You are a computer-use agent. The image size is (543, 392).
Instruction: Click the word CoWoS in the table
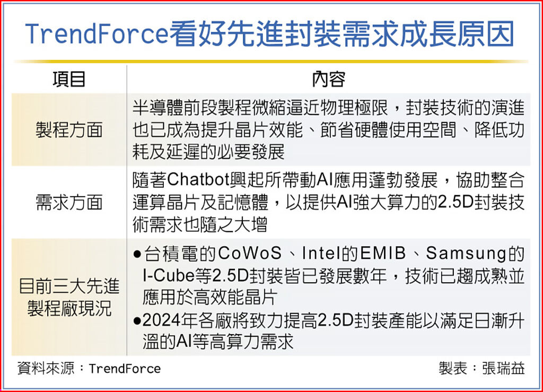coord(250,253)
